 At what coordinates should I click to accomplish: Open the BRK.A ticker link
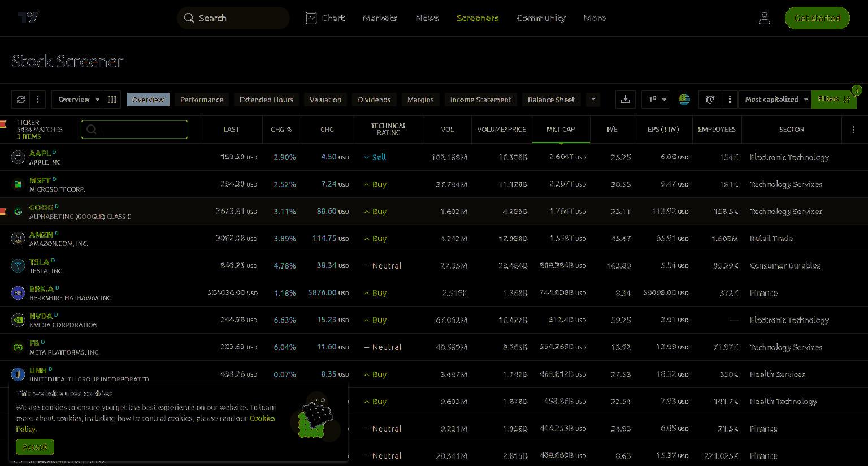click(41, 289)
